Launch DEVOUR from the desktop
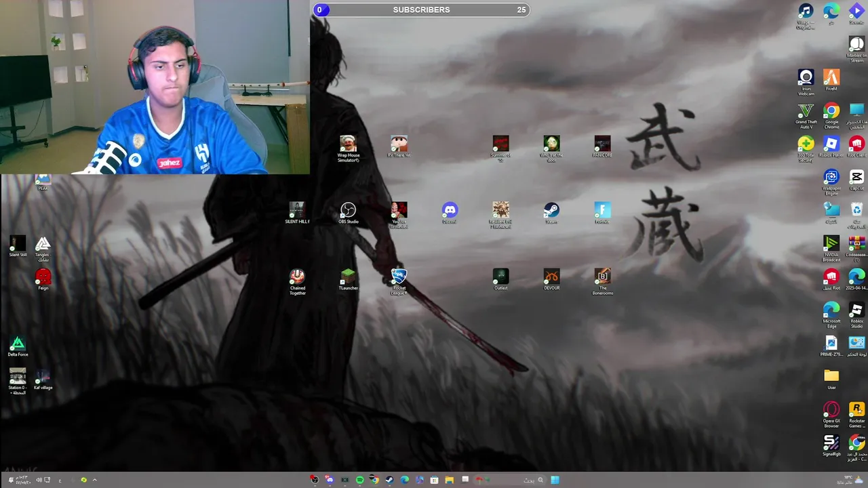The image size is (868, 488). tap(551, 279)
